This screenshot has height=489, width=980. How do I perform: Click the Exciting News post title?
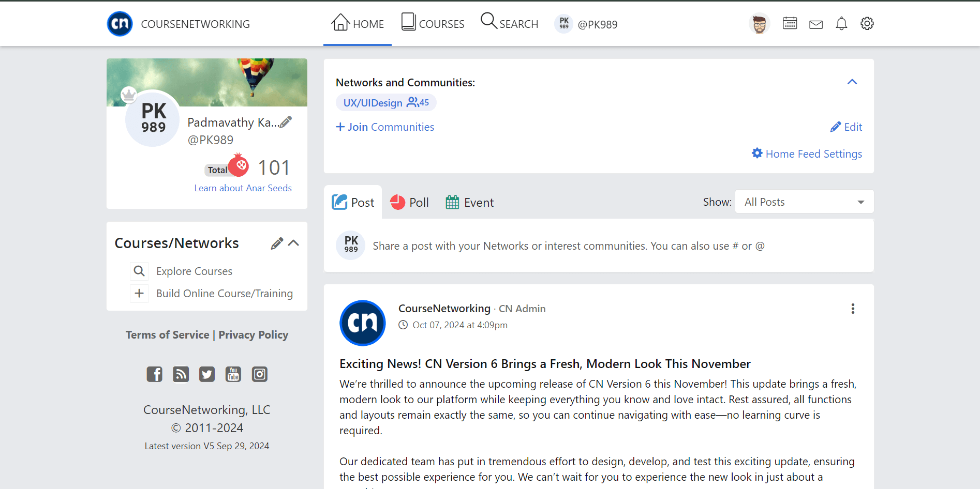(545, 364)
